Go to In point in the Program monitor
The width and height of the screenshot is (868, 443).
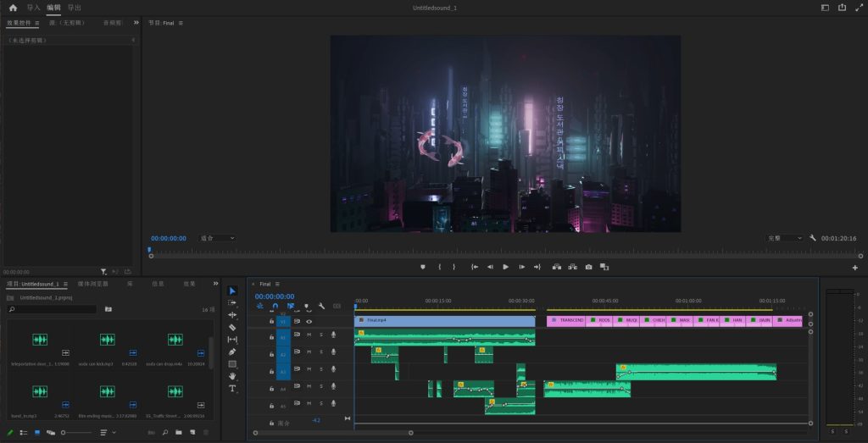point(475,267)
